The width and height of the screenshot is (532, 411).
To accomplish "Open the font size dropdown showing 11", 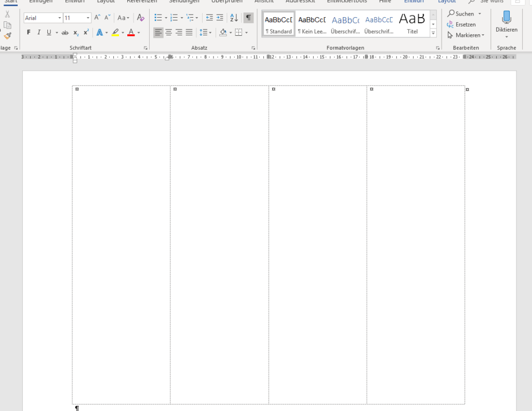I will click(88, 18).
